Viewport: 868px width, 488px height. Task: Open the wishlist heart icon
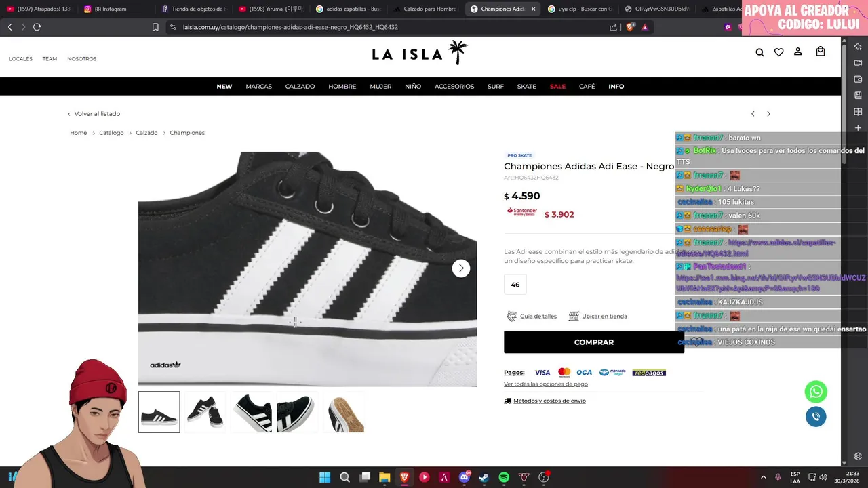coord(778,52)
